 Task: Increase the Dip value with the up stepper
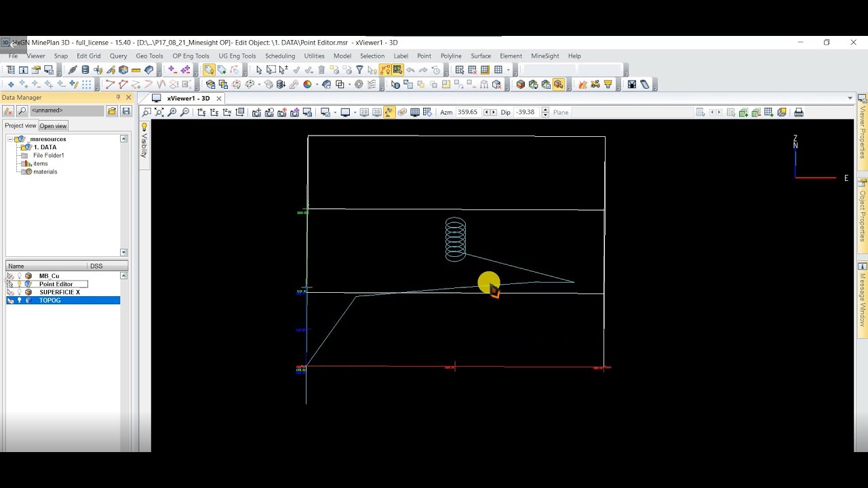tap(545, 109)
